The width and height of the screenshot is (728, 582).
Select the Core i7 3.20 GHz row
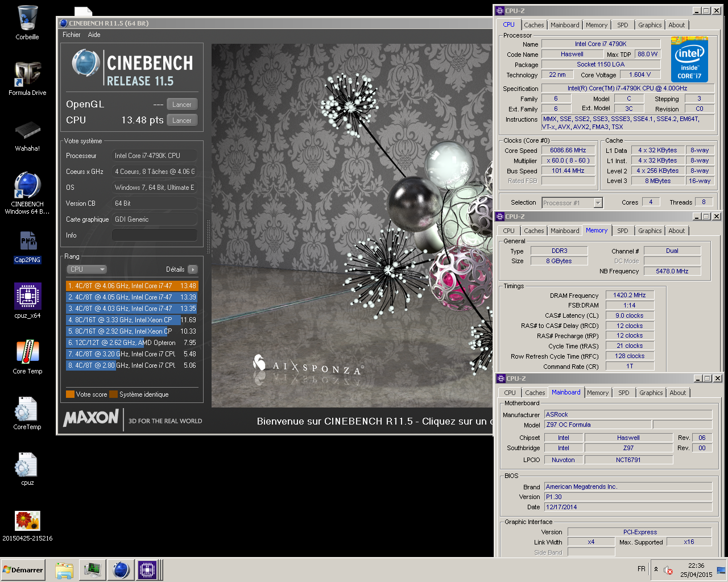pyautogui.click(x=132, y=354)
